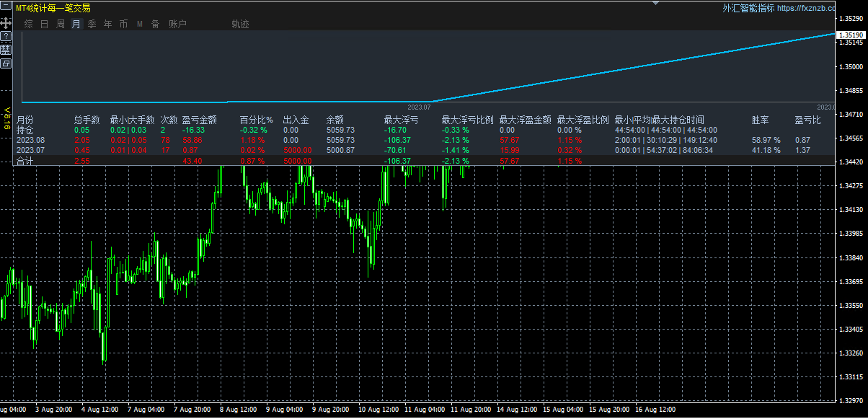Screen dimensions: 868x419
Task: Switch to the 综 summary tab
Action: tap(29, 24)
